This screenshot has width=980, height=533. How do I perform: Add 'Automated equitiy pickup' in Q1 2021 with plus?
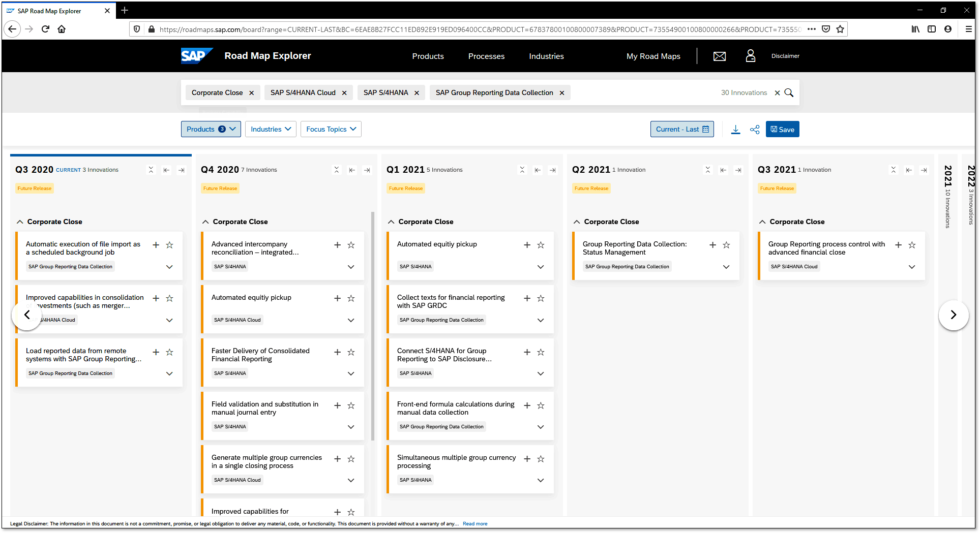pyautogui.click(x=527, y=245)
